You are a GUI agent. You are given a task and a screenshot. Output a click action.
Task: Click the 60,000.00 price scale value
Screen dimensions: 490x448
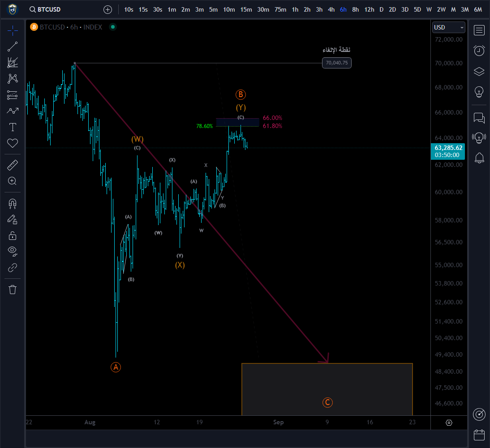448,192
